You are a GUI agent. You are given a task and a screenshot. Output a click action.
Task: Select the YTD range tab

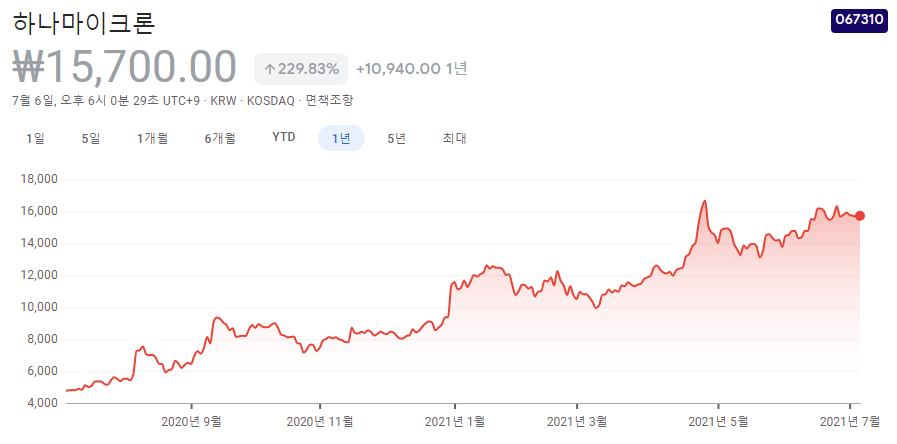(x=284, y=138)
